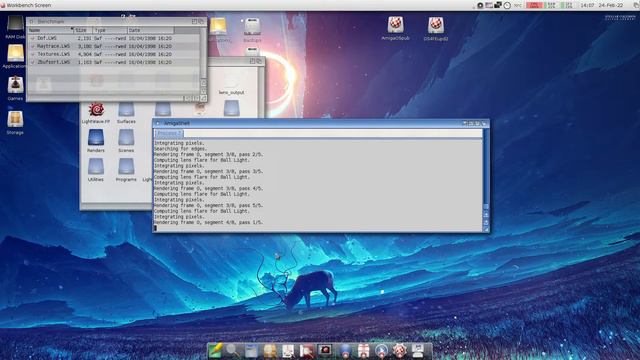Click the pencil notepad icon in the dock

tap(215, 351)
